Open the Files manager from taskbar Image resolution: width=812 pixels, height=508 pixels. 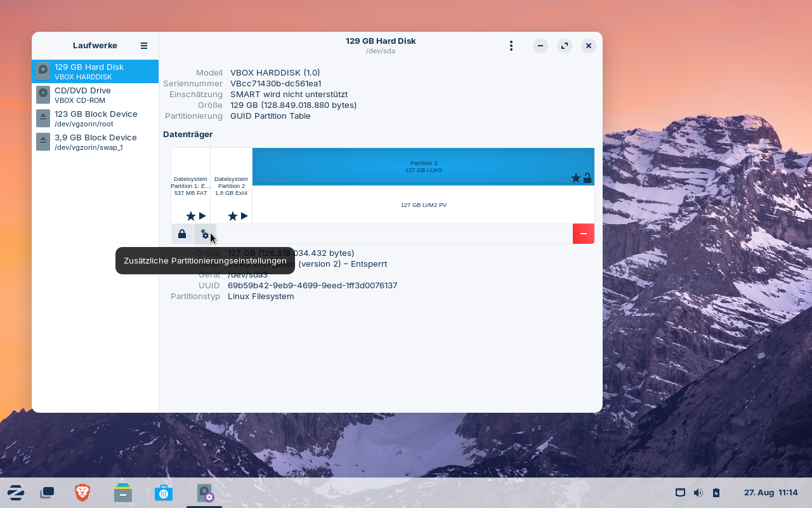[123, 493]
